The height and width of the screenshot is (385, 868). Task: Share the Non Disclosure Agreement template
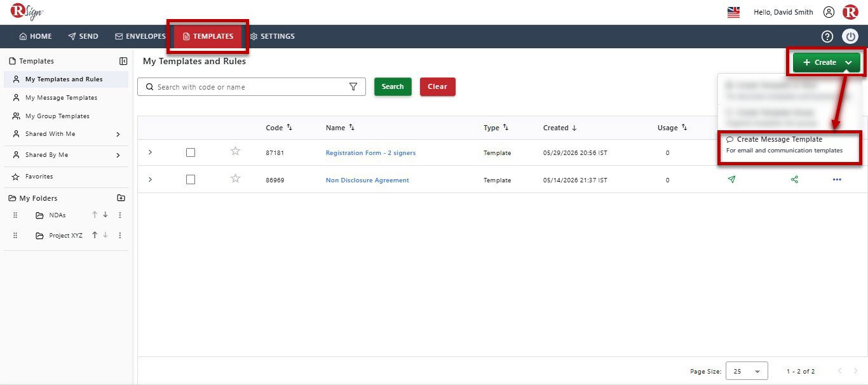point(794,180)
